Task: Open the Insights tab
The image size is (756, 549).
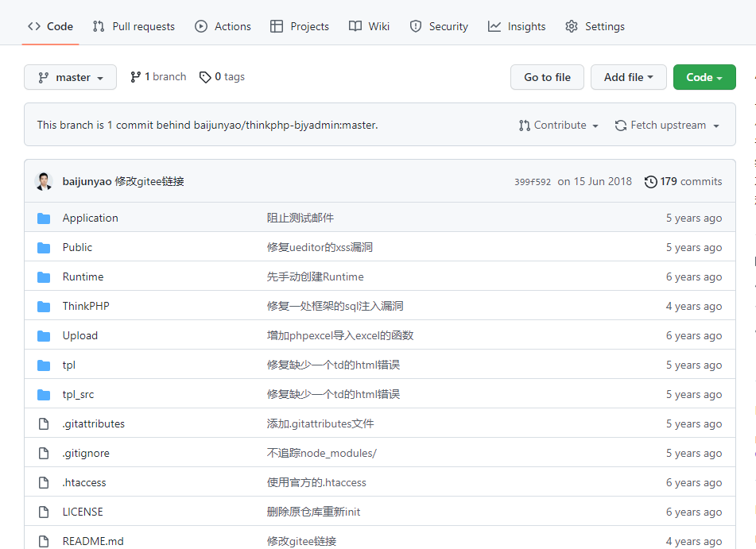Action: 517,26
